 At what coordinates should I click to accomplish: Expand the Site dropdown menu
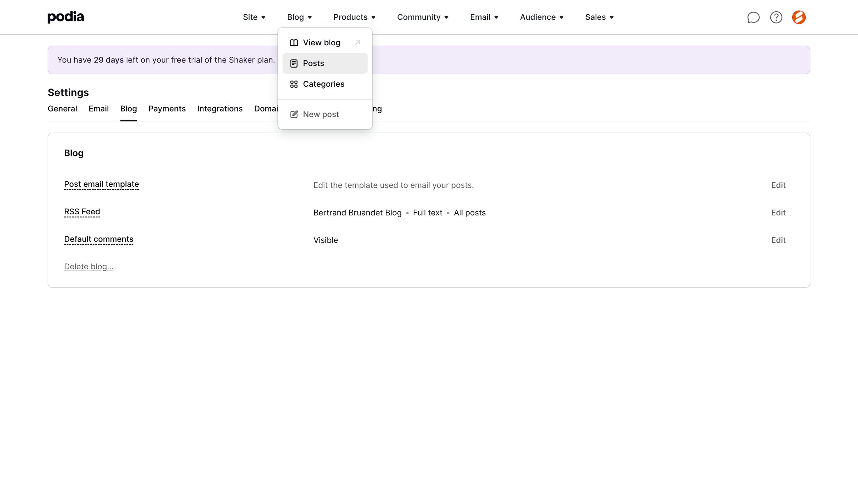[x=254, y=17]
